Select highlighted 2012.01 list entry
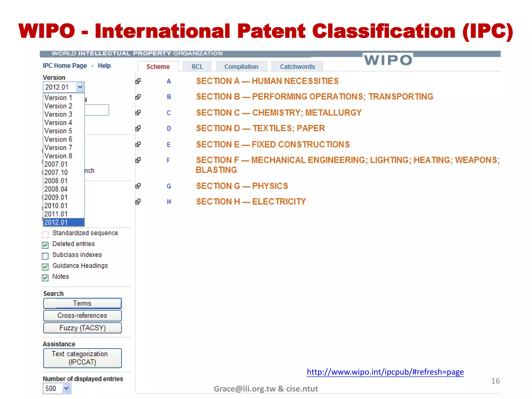The image size is (532, 399). click(x=64, y=222)
